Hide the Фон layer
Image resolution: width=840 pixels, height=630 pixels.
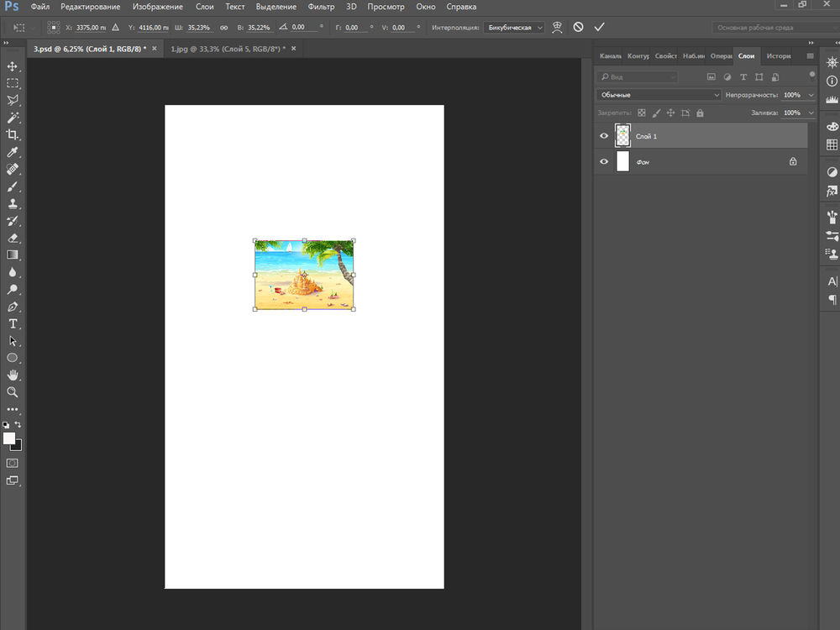(603, 161)
